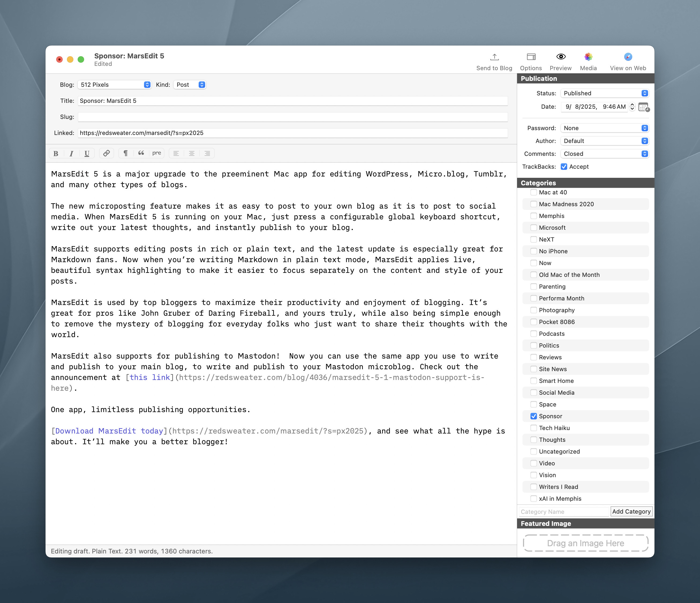Tick the Uncategorized category checkbox
Screen dimensions: 700x603
coord(534,452)
